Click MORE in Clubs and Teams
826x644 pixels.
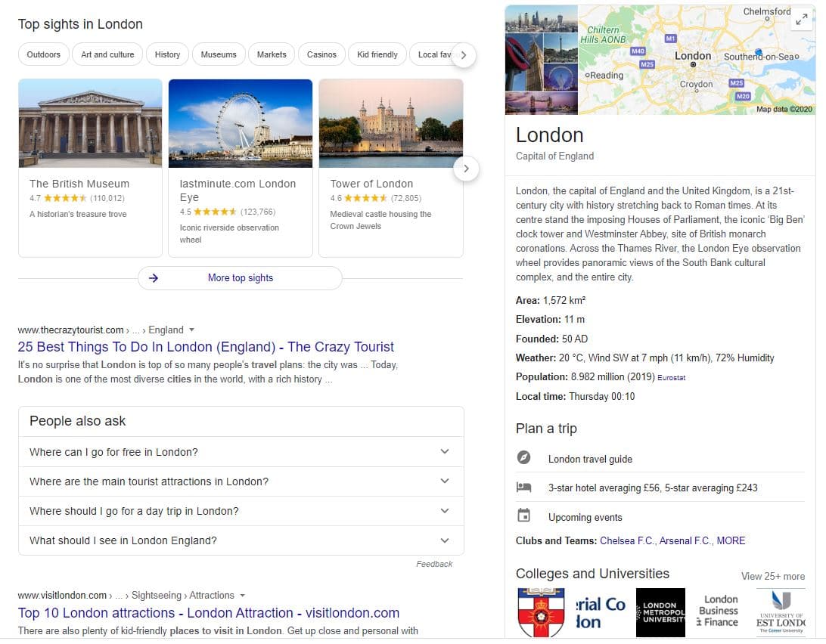pyautogui.click(x=731, y=540)
